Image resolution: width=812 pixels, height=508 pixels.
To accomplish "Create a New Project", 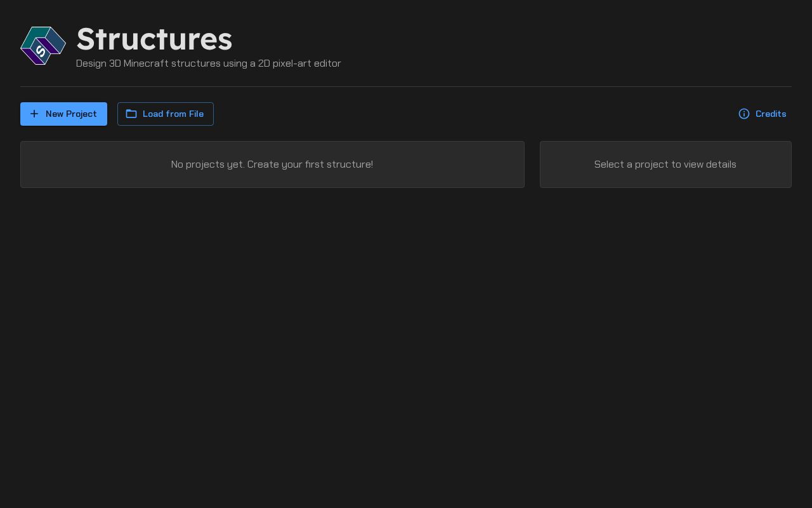I will click(63, 114).
